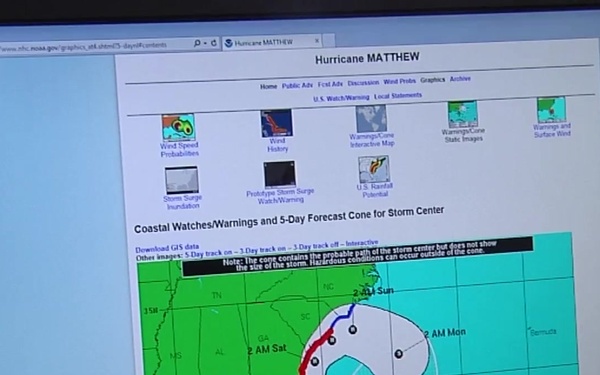This screenshot has height=375, width=600.
Task: Click the refresh icon in address bar
Action: tap(214, 43)
